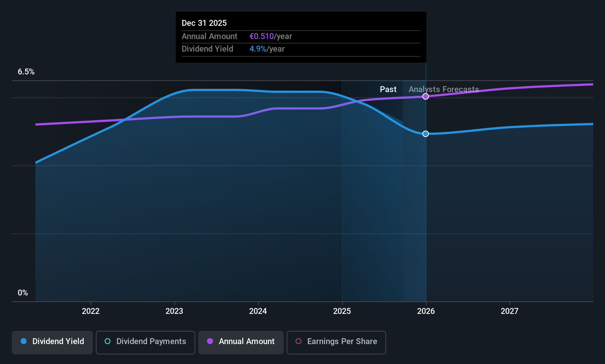Viewport: 605px width, 364px height.
Task: Click the purple Annual Amount legend dot
Action: pyautogui.click(x=210, y=341)
